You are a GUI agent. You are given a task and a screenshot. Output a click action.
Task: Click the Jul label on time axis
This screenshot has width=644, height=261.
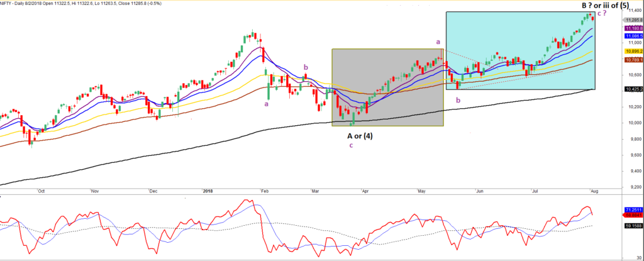tap(535, 191)
